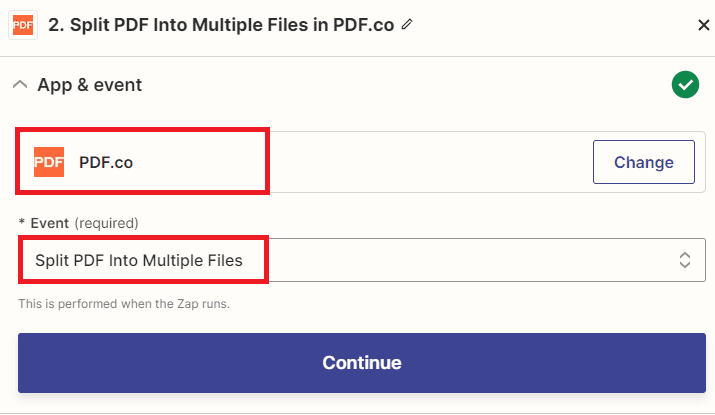Collapse the App & event section chevron
Image resolution: width=715 pixels, height=415 pixels.
click(x=20, y=85)
